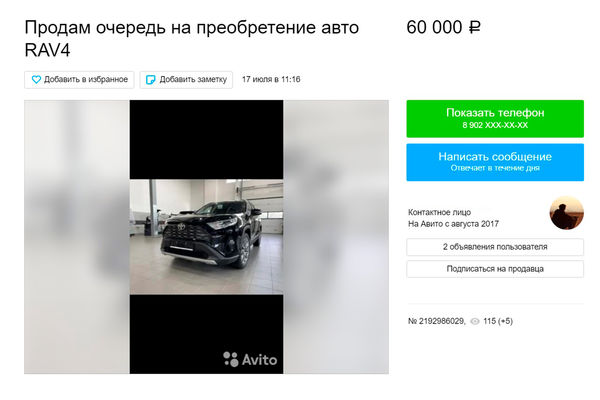This screenshot has height=400, width=600.
Task: Click the listing number № 2192986029
Action: 437,321
